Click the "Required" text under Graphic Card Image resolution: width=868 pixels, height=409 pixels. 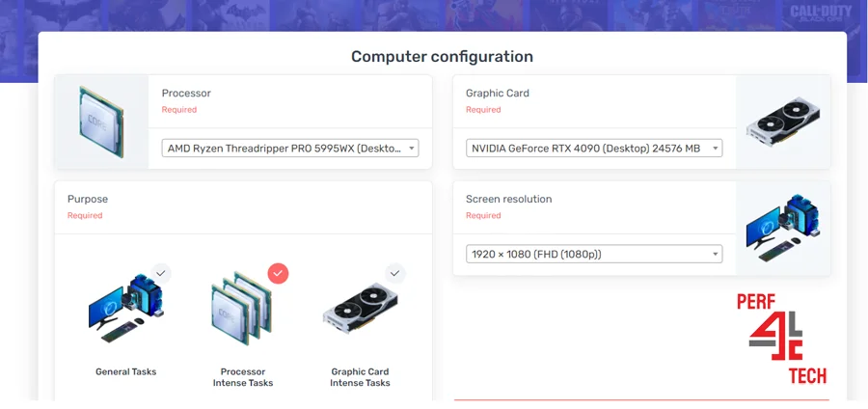[x=483, y=110]
